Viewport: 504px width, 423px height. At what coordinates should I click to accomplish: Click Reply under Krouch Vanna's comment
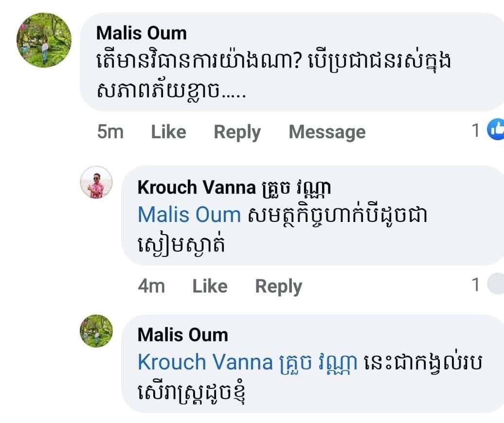tap(278, 286)
